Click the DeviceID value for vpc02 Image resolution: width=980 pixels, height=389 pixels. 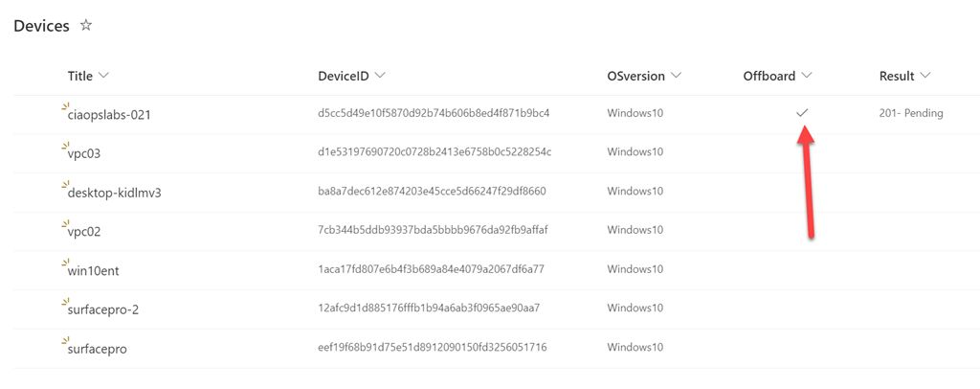[433, 230]
